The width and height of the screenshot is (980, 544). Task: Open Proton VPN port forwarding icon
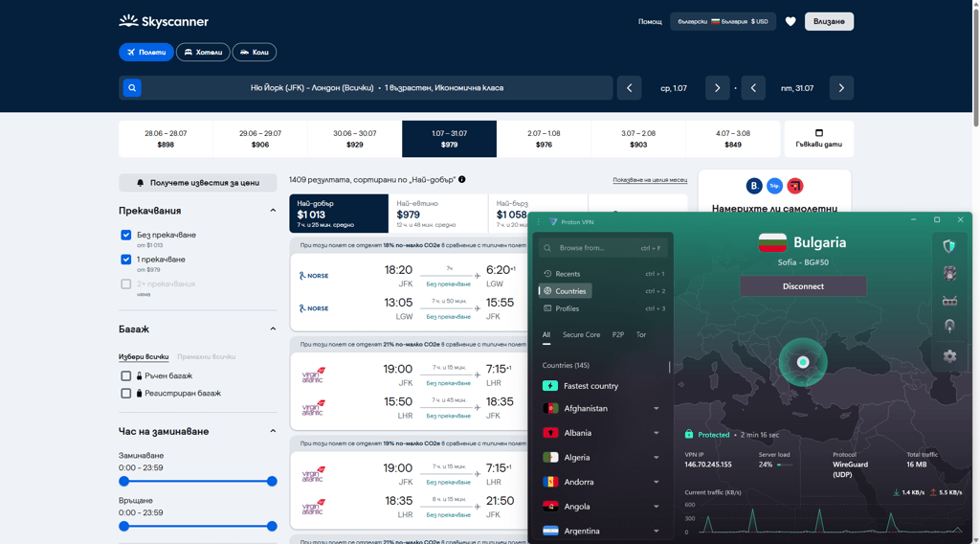(949, 301)
